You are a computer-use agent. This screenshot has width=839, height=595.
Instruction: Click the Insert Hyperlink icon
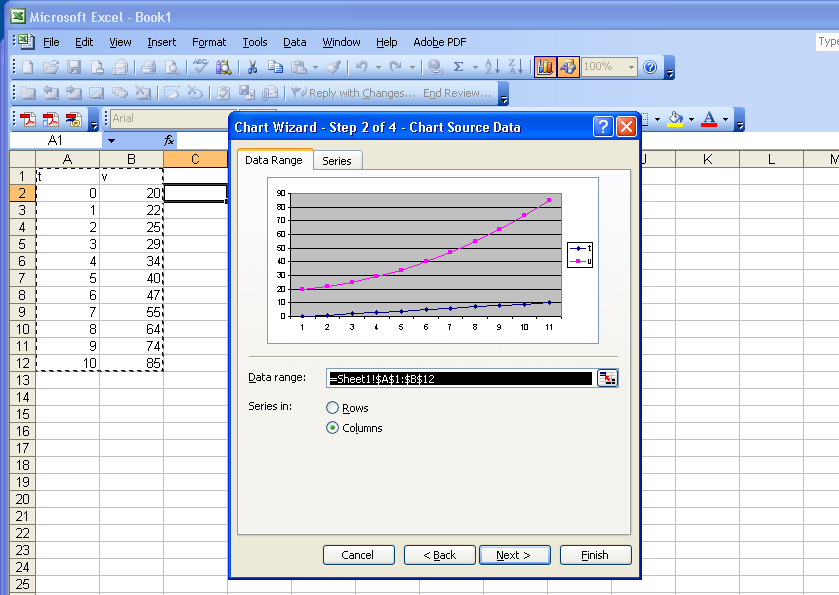tap(436, 67)
